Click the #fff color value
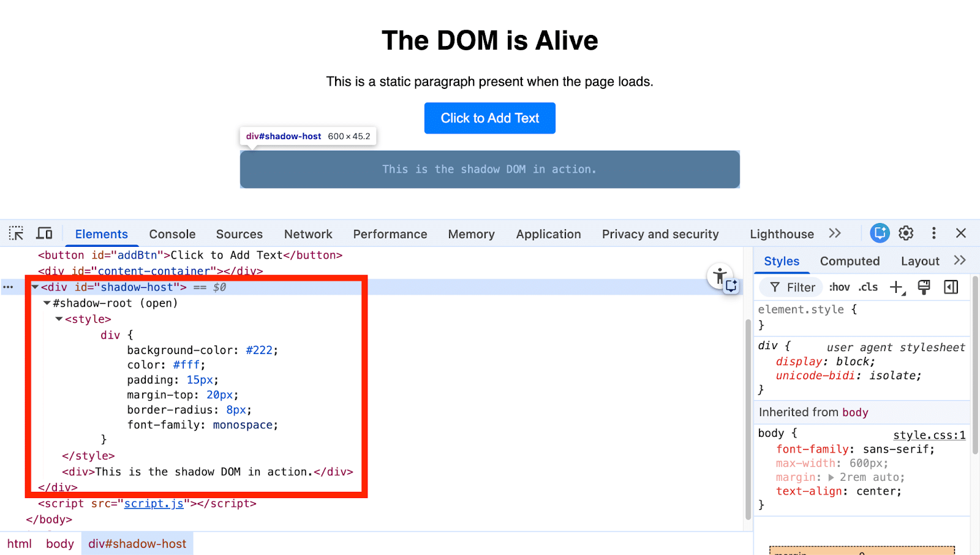Screen dimensions: 980x555 click(x=186, y=365)
